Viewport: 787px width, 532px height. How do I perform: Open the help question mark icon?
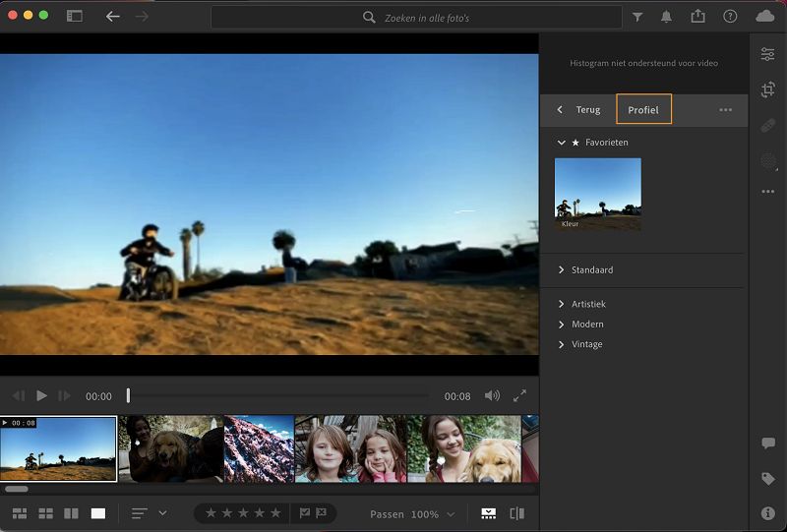click(730, 17)
